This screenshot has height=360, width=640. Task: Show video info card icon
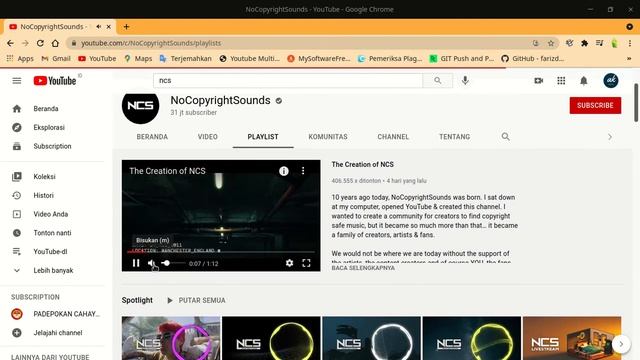pyautogui.click(x=284, y=171)
